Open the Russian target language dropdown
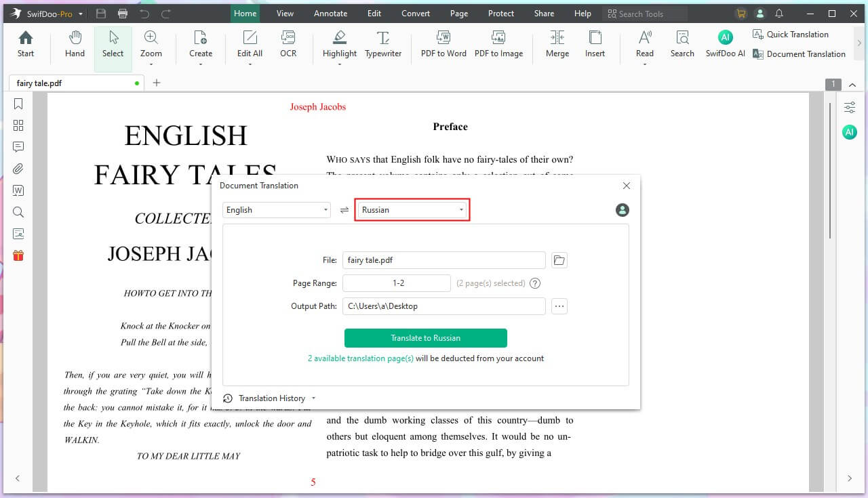868x498 pixels. [412, 210]
